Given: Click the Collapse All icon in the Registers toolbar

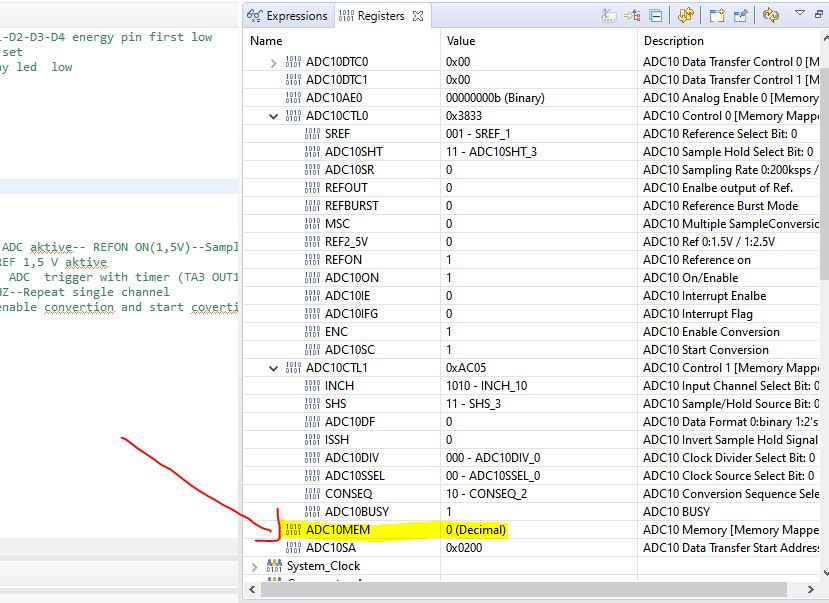Looking at the screenshot, I should tap(656, 16).
